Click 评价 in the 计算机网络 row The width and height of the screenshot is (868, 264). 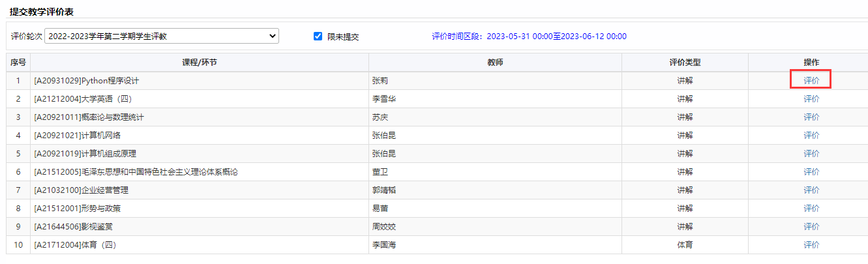[811, 136]
